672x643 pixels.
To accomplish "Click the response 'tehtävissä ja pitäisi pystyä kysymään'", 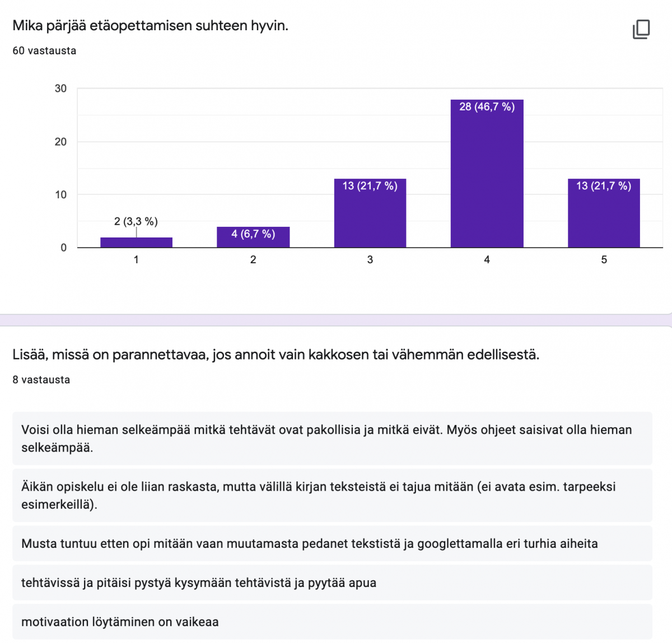I will (x=332, y=583).
